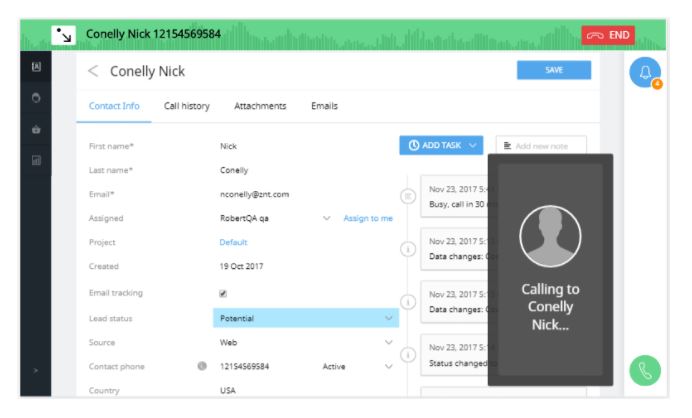The image size is (692, 418).
Task: Open the Assigned dropdown RobertQA qa
Action: point(275,218)
